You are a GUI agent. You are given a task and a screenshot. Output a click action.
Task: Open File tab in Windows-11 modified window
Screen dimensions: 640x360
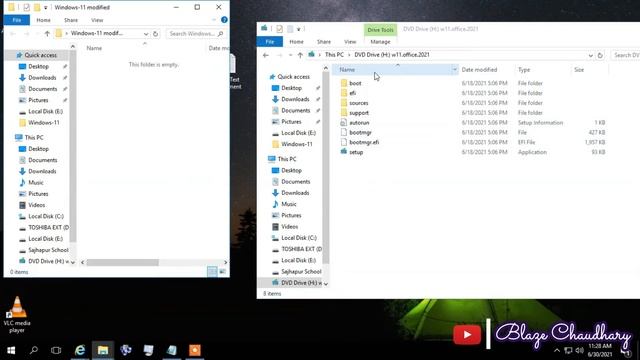tap(17, 20)
